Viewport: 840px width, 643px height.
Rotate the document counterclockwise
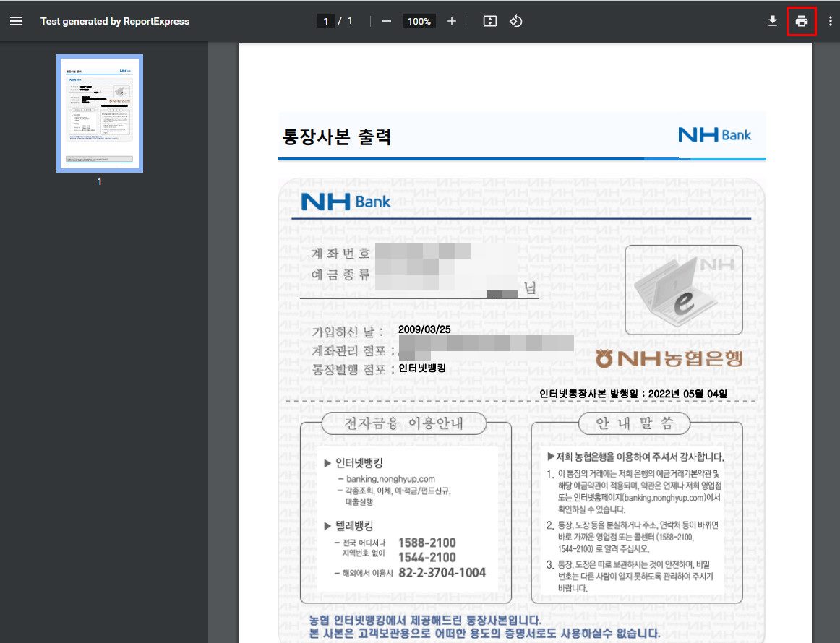[516, 22]
